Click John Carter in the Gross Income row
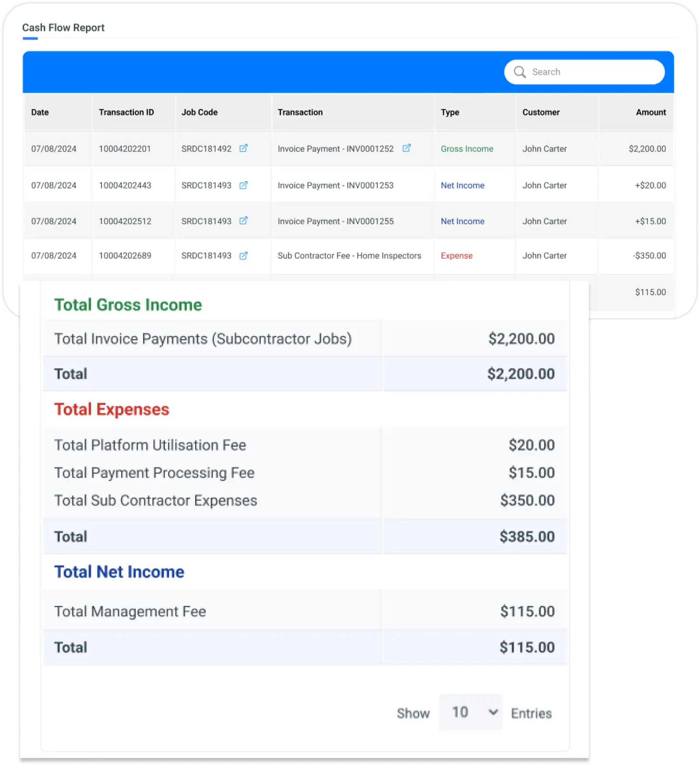Screen dimensions: 700x765 click(x=545, y=149)
